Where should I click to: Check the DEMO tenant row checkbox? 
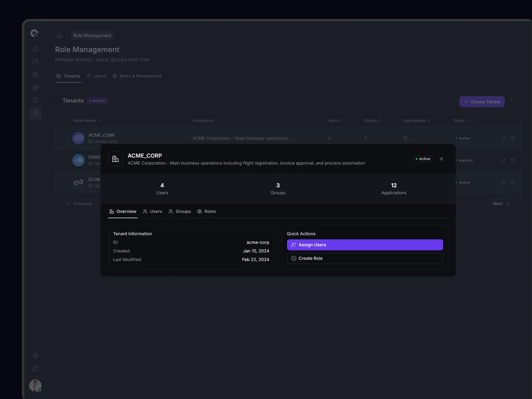[x=66, y=160]
